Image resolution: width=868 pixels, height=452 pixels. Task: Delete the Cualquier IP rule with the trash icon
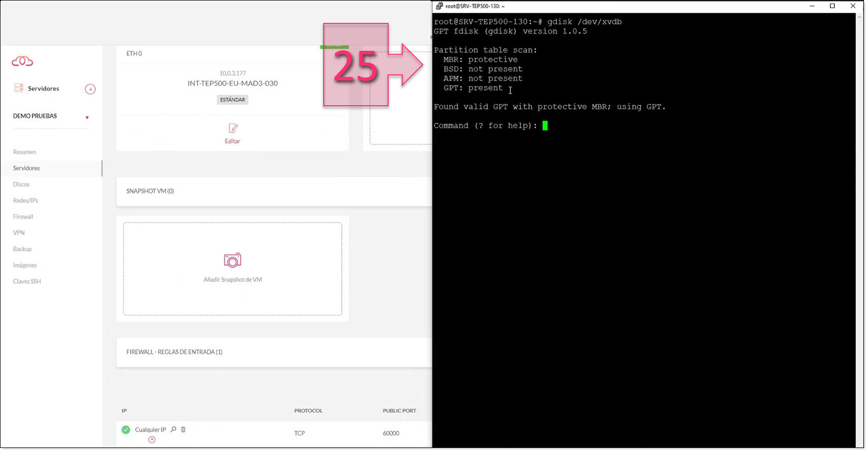183,430
